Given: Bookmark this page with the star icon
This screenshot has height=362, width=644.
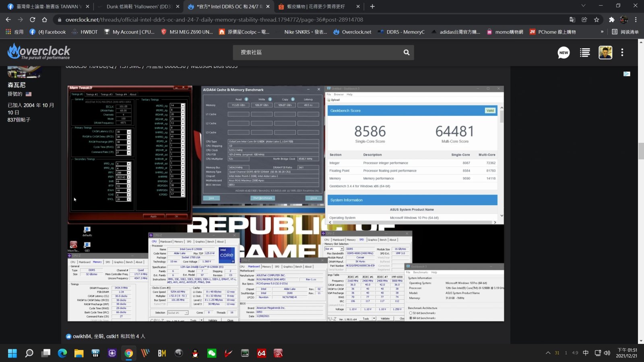Looking at the screenshot, I should tap(597, 19).
